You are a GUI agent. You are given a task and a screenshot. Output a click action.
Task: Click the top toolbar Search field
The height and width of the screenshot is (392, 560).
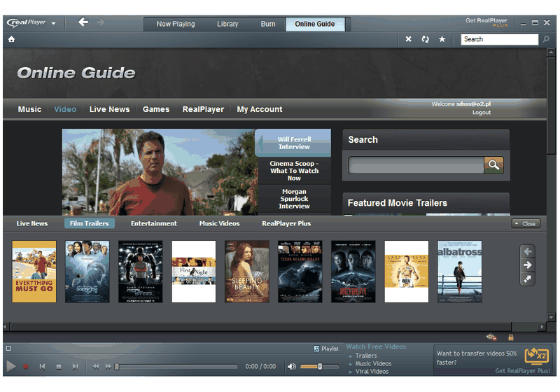(499, 39)
